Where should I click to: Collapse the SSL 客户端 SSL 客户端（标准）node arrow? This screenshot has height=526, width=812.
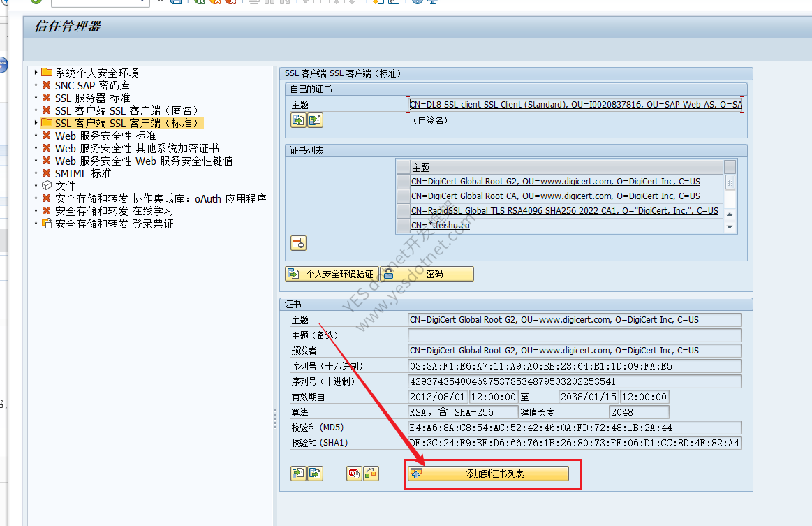36,123
